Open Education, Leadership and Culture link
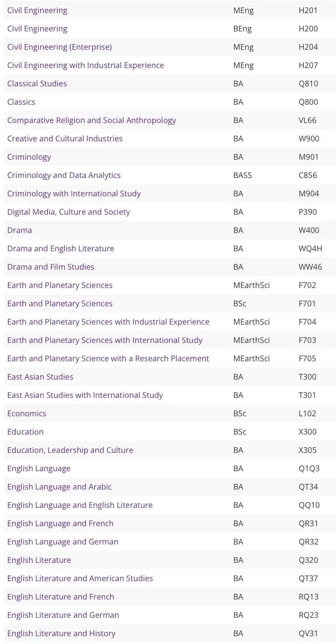The width and height of the screenshot is (336, 644). click(70, 450)
